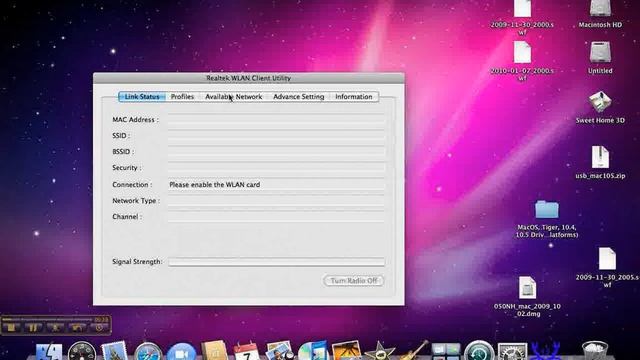This screenshot has height=360, width=640.
Task: Open Spaces from the Dock
Action: pyautogui.click(x=446, y=352)
